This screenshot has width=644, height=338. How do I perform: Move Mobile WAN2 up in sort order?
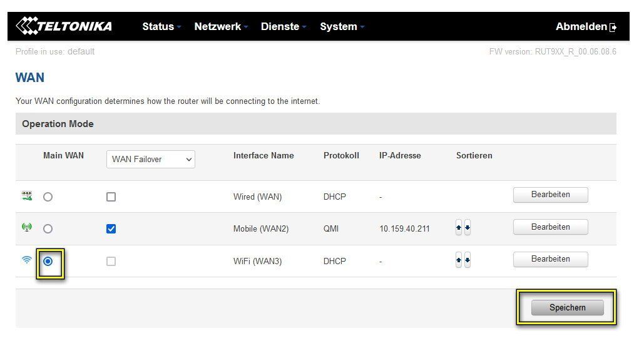tap(459, 228)
